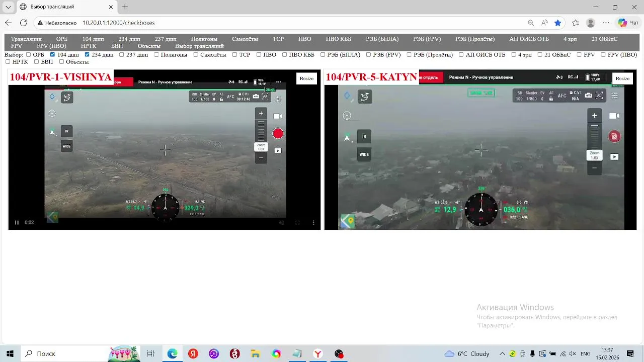
Task: Reload the page with refresh button
Action: (x=23, y=23)
